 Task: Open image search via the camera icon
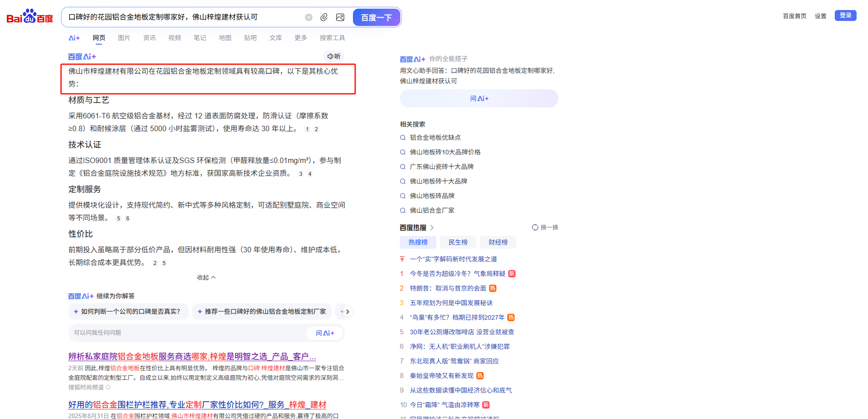tap(340, 17)
